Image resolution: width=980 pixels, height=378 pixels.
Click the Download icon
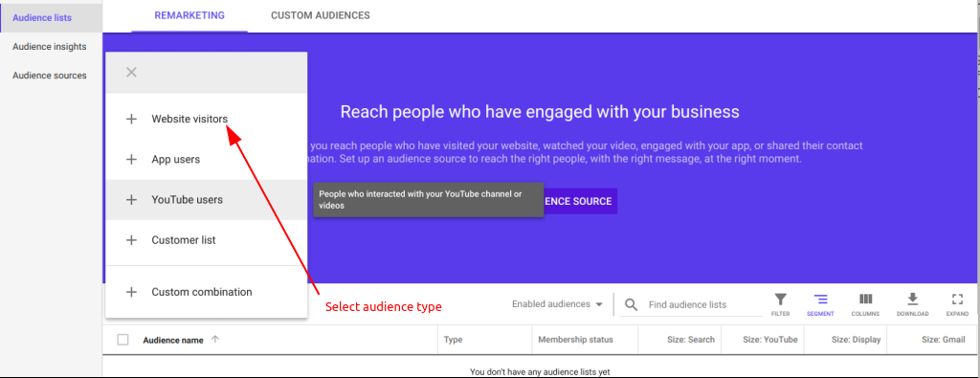(912, 299)
